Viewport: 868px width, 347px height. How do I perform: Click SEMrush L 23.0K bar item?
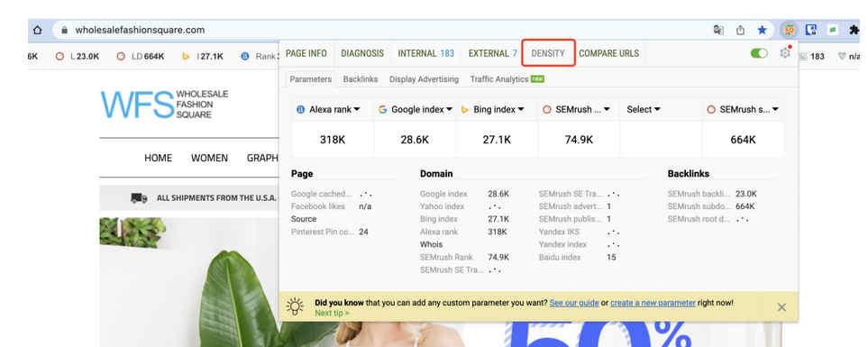(x=78, y=57)
